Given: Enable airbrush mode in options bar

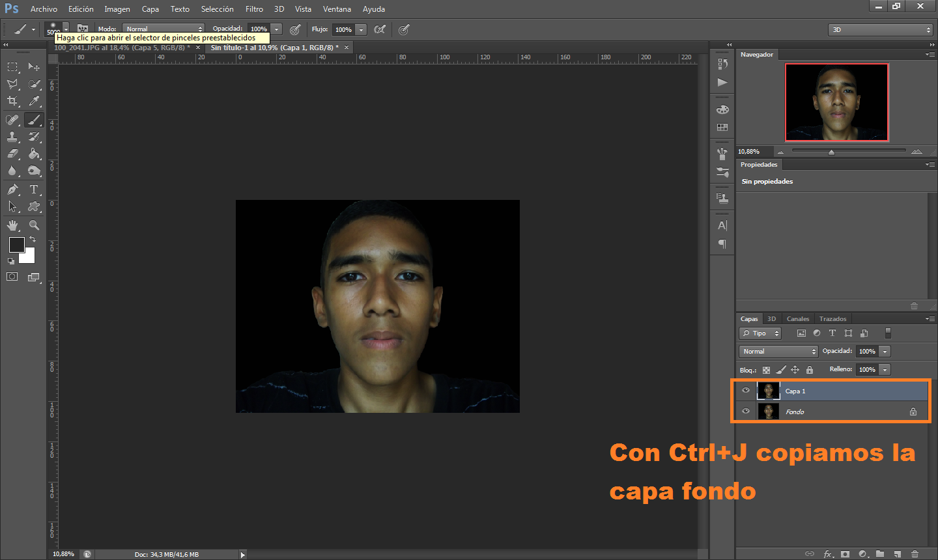Looking at the screenshot, I should pos(380,29).
